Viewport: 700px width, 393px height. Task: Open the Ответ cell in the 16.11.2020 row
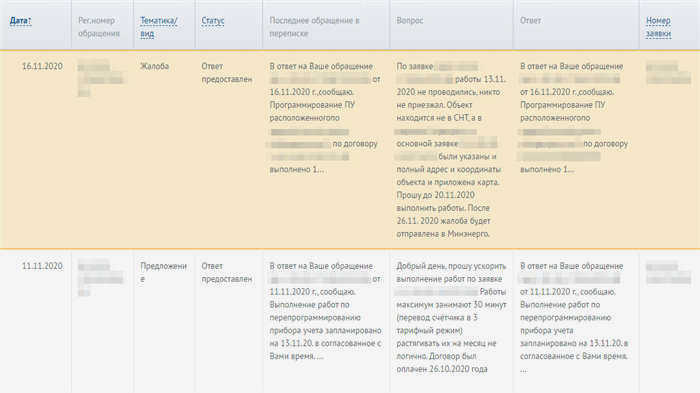pos(574,117)
